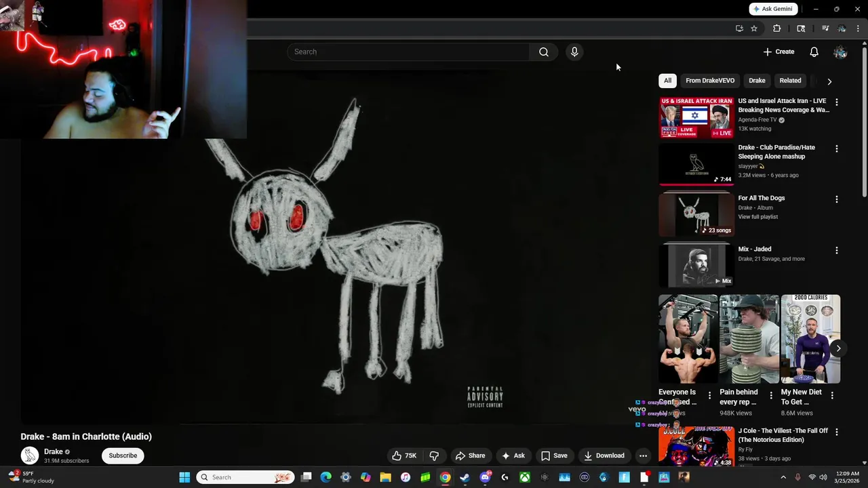868x488 pixels.
Task: Bookmark this page with star icon
Action: [x=753, y=28]
